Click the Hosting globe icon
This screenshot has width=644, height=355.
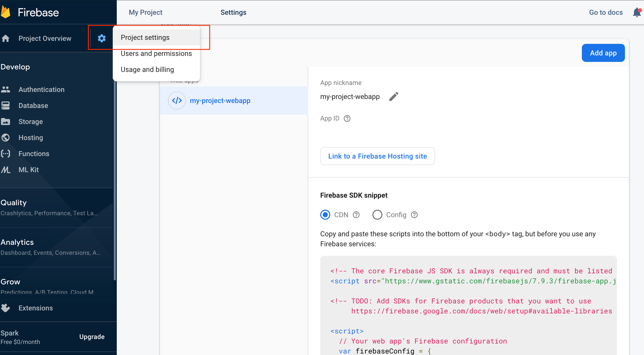tap(6, 138)
